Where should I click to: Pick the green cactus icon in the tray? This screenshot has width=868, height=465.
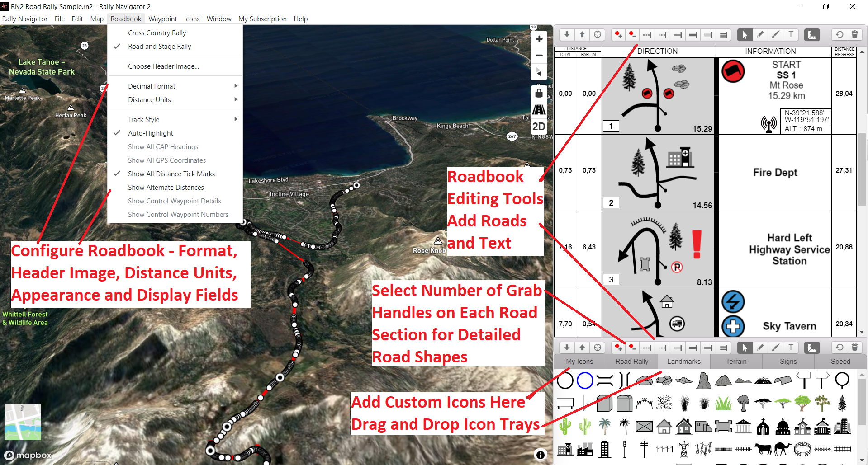click(565, 426)
